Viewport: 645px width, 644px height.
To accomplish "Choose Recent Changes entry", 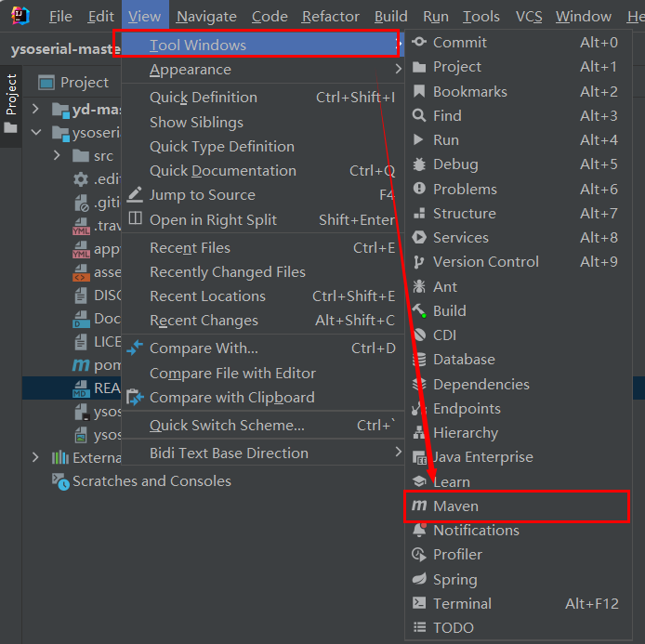I will coord(262,321).
